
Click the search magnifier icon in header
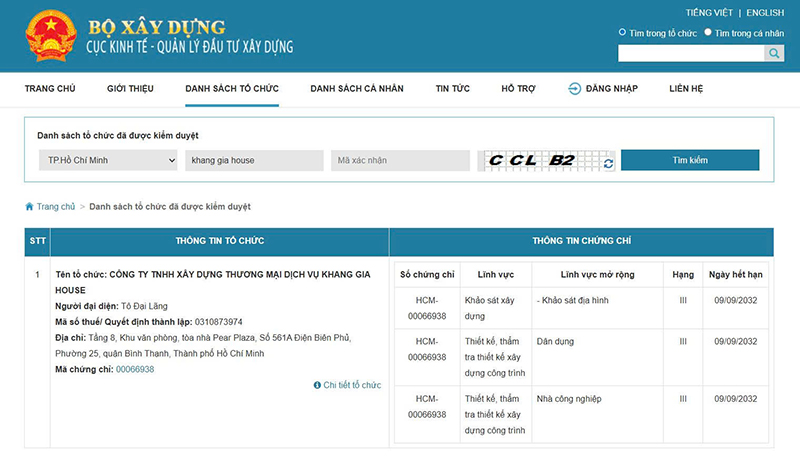(x=774, y=53)
